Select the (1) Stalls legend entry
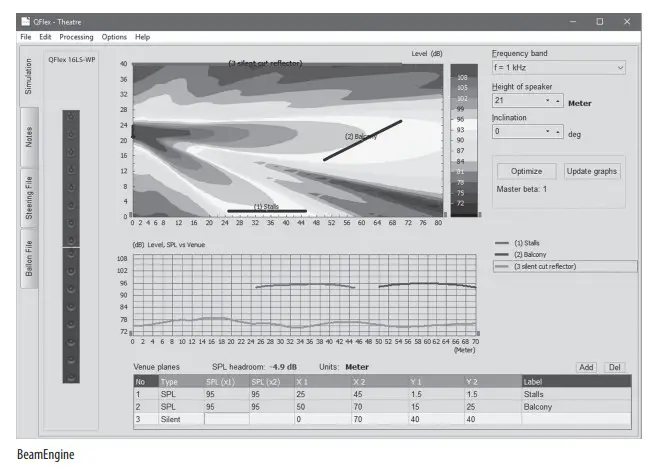This screenshot has height=475, width=655. [x=517, y=243]
